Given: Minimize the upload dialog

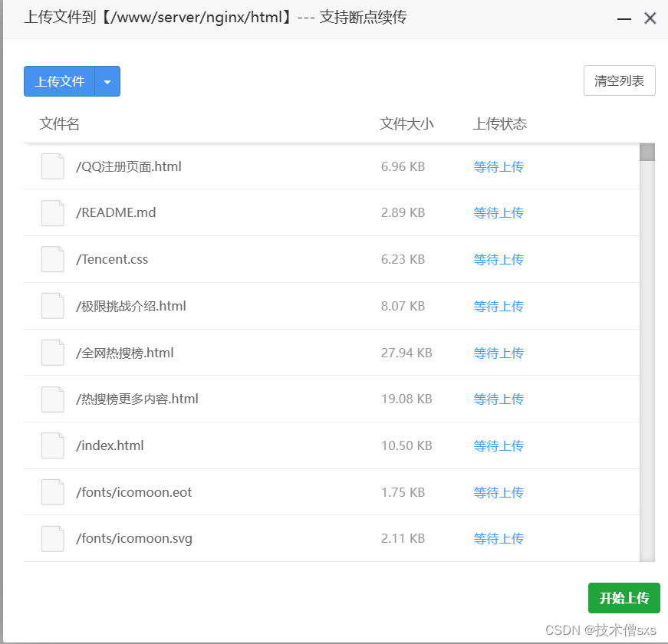Looking at the screenshot, I should [x=624, y=18].
